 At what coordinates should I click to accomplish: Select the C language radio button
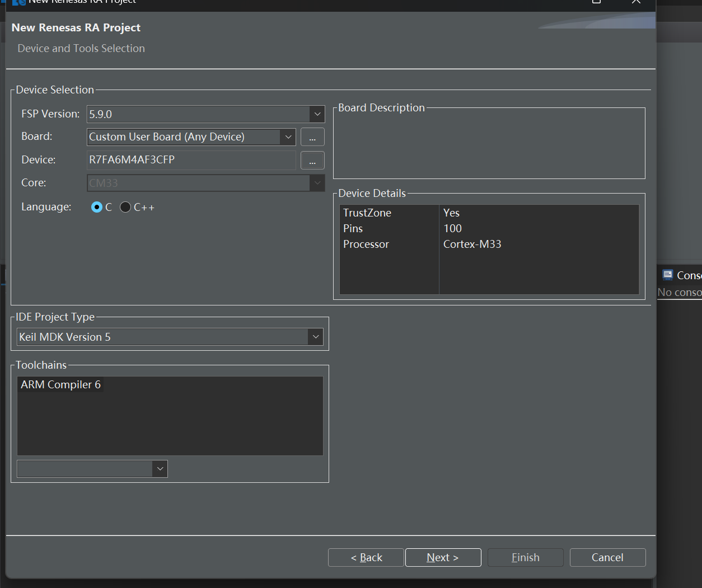pos(97,207)
